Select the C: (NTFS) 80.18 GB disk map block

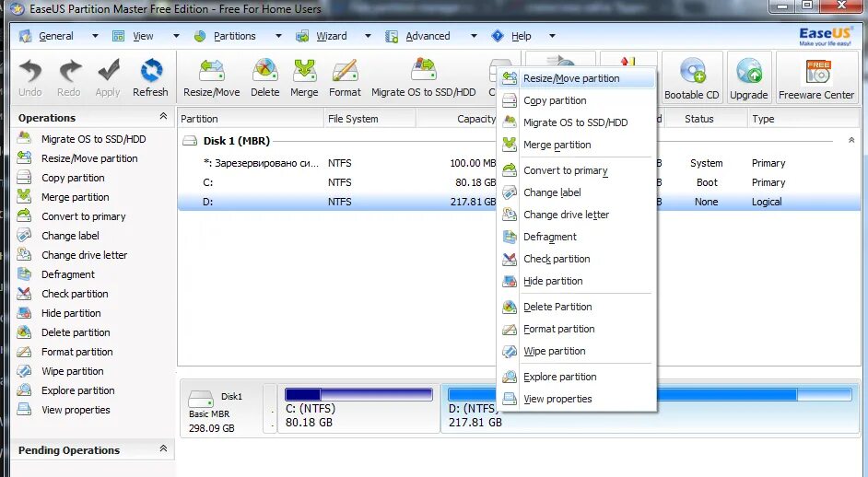click(x=358, y=408)
